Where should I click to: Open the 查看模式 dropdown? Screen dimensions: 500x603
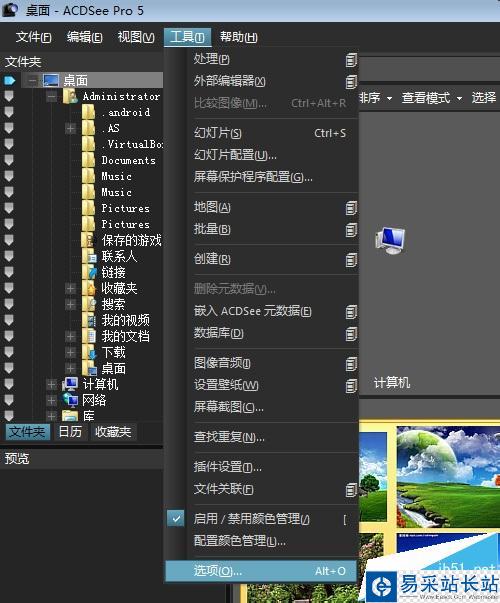(x=432, y=98)
